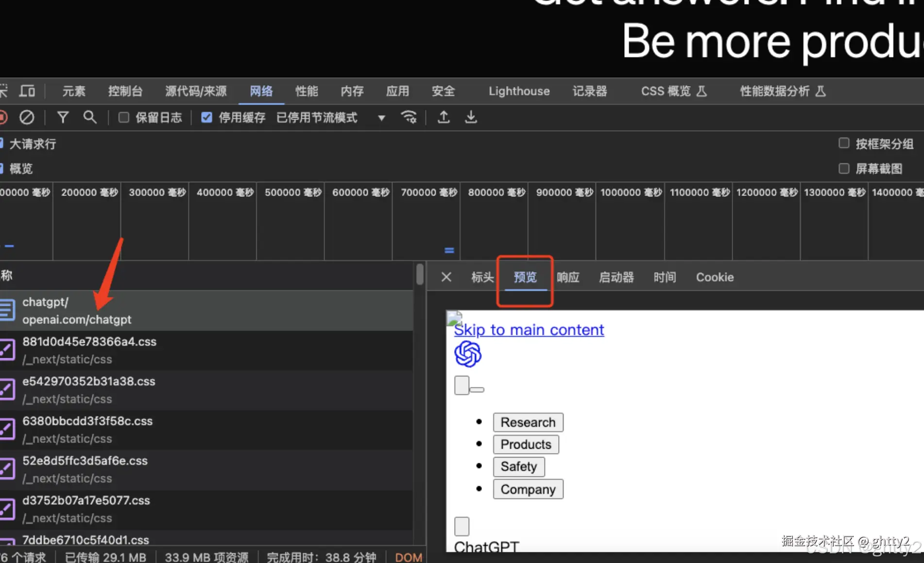Select the 预览 tab of the request
924x563 pixels.
(x=525, y=277)
